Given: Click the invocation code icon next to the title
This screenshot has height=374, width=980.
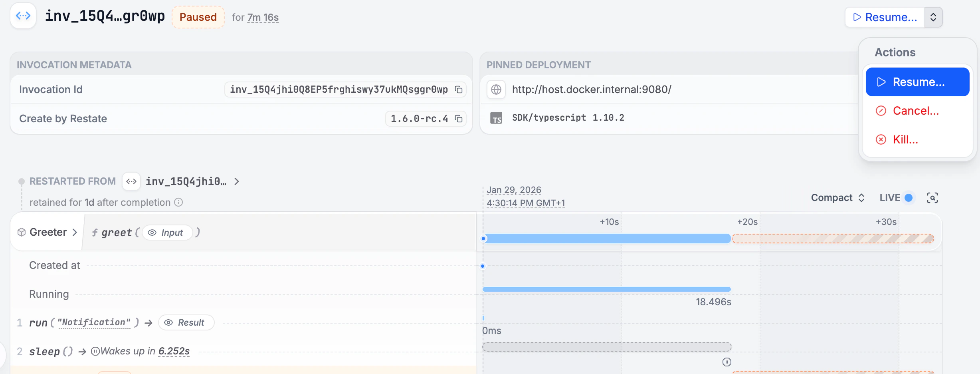Looking at the screenshot, I should 23,16.
